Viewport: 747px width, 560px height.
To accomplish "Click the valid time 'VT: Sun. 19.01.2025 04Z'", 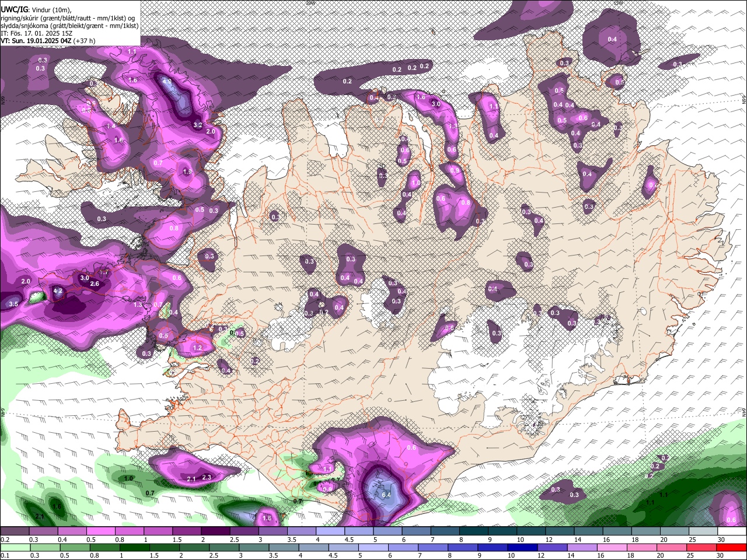I will point(36,41).
